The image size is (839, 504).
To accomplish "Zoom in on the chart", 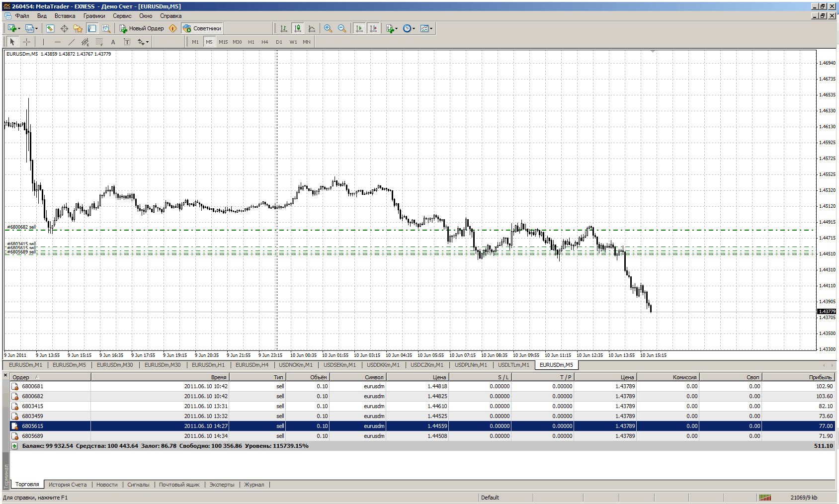I will [328, 28].
